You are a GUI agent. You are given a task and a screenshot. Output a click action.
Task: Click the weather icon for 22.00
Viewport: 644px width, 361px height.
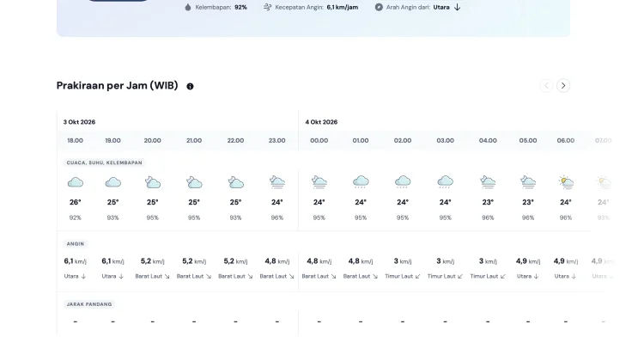click(x=235, y=182)
